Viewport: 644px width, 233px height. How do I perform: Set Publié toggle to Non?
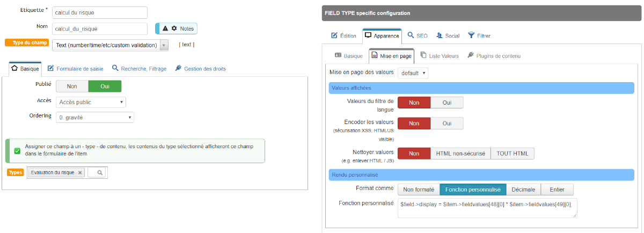point(72,86)
